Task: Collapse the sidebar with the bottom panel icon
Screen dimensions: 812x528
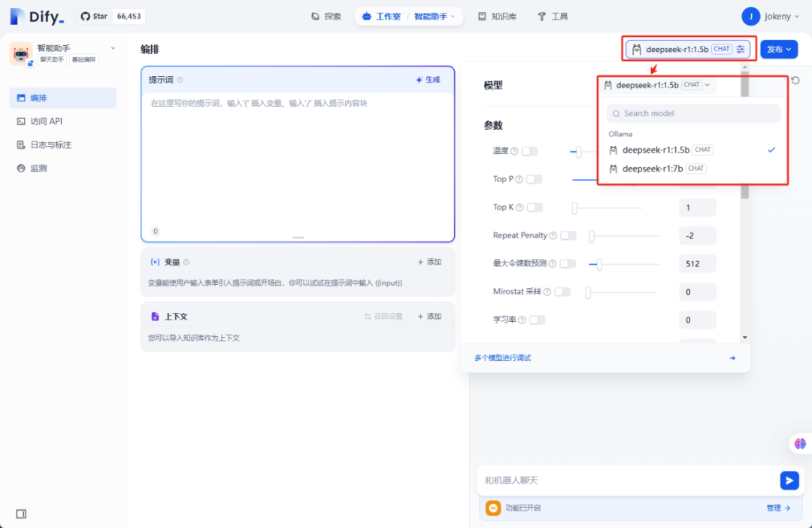Action: (x=21, y=514)
